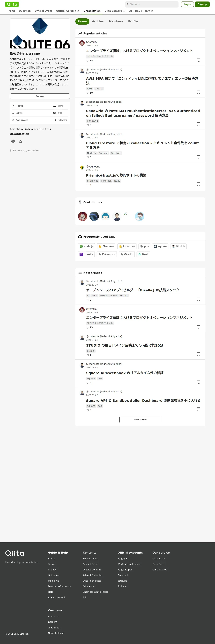215x644 pixels.
Task: Click footer Careers link
Action: (x=53, y=622)
